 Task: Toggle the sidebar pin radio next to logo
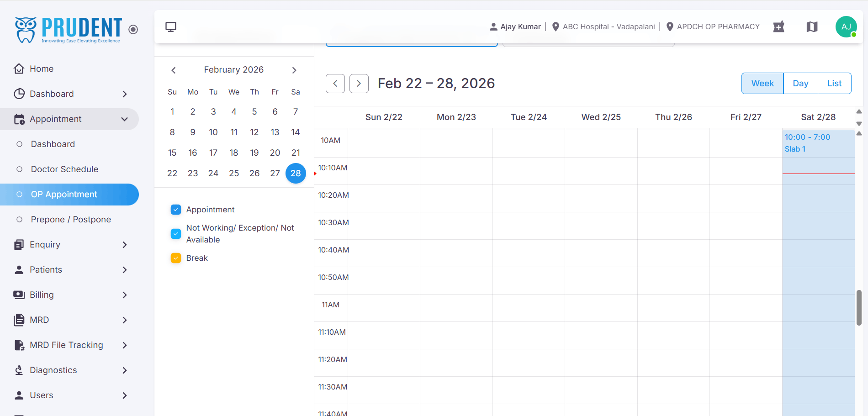tap(133, 29)
